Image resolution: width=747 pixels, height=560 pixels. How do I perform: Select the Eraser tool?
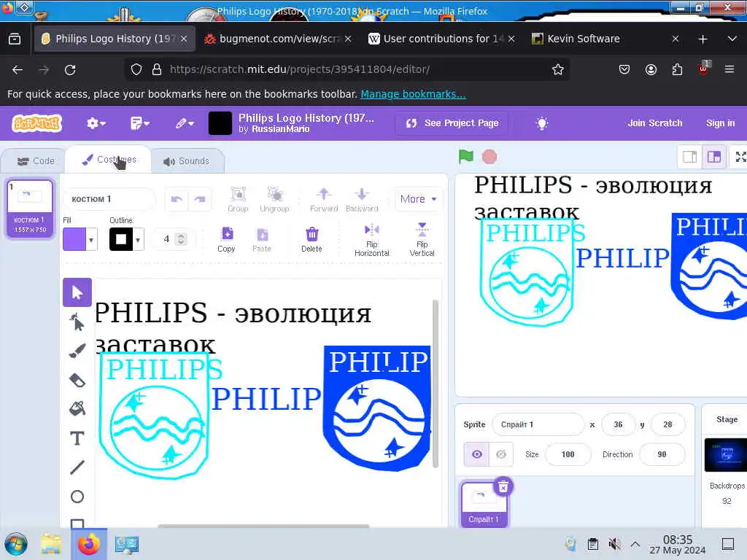77,380
